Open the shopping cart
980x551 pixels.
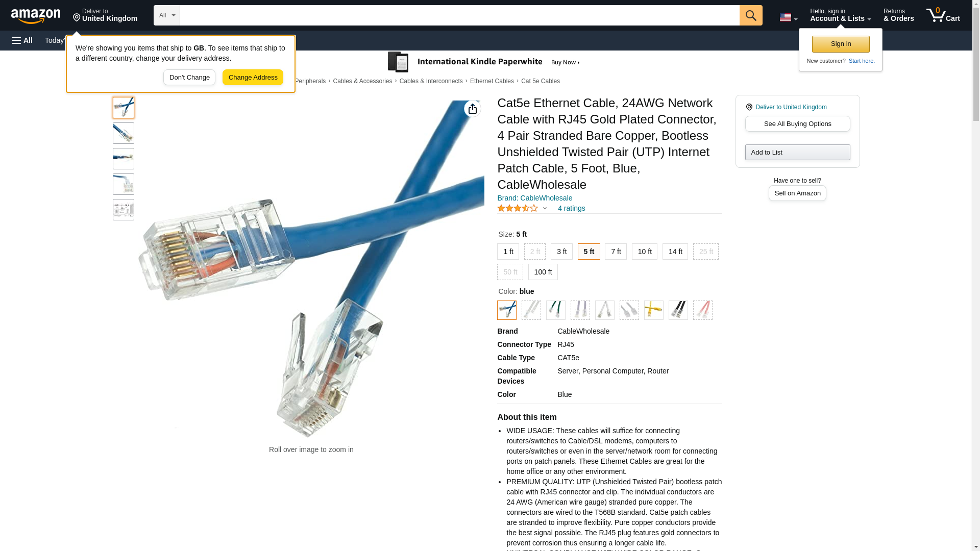(x=943, y=15)
